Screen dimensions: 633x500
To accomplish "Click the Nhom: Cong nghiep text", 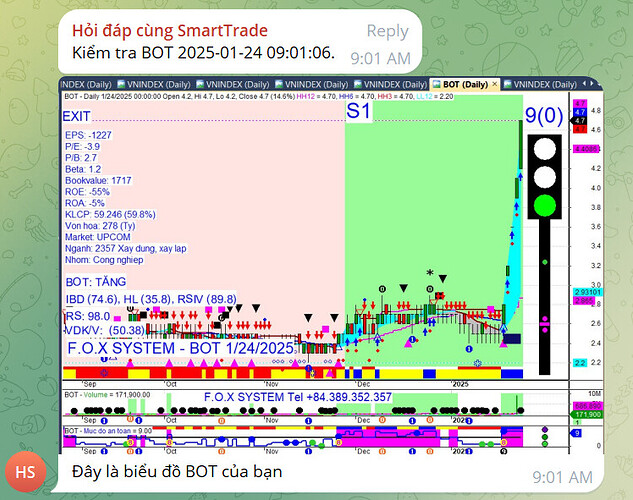I will click(104, 259).
